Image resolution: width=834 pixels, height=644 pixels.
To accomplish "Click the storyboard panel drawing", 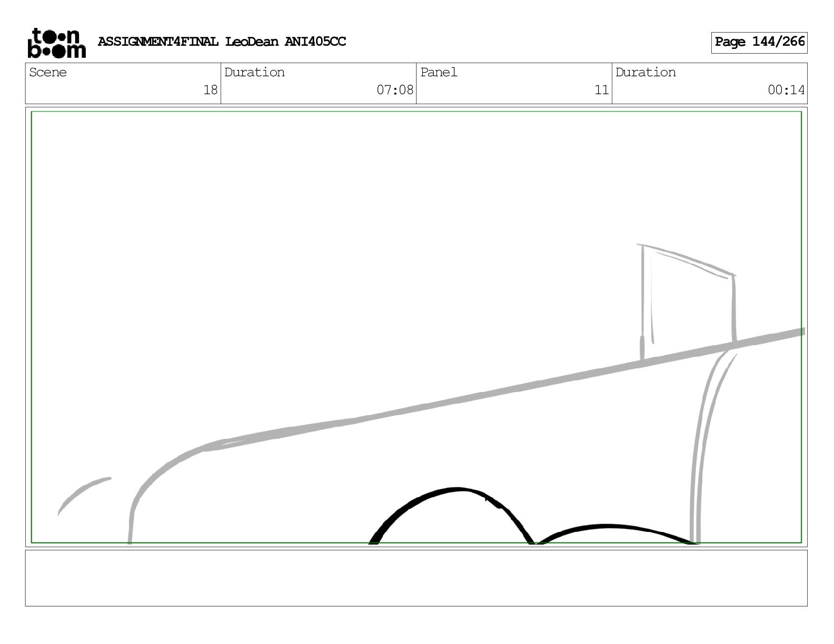I will click(x=416, y=327).
